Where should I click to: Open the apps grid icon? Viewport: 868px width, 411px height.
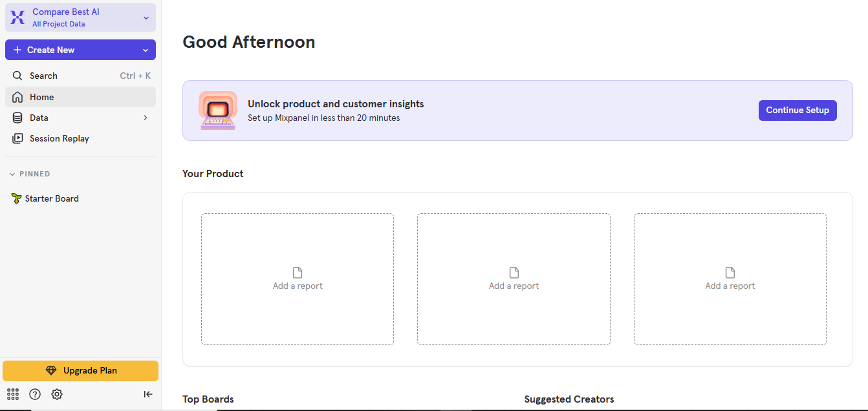coord(13,394)
